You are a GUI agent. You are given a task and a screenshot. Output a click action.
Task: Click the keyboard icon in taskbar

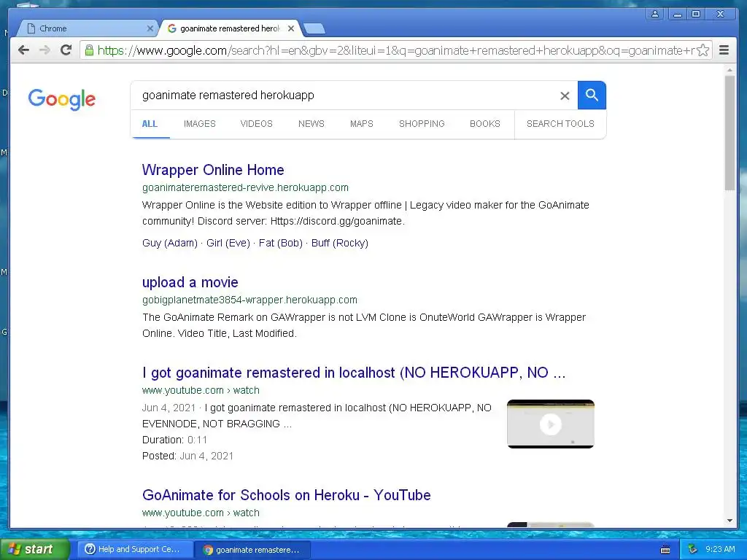click(665, 550)
